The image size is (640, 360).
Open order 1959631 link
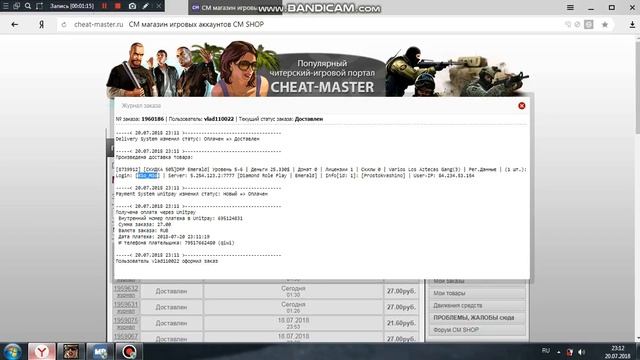(126, 304)
